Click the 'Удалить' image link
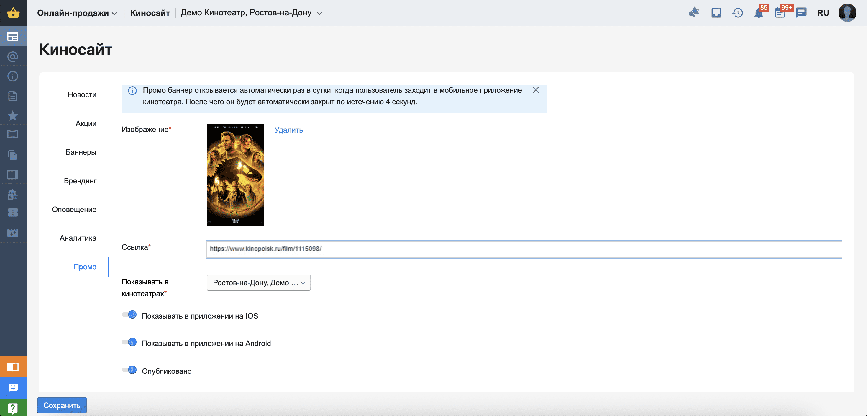This screenshot has height=416, width=868. coord(289,130)
